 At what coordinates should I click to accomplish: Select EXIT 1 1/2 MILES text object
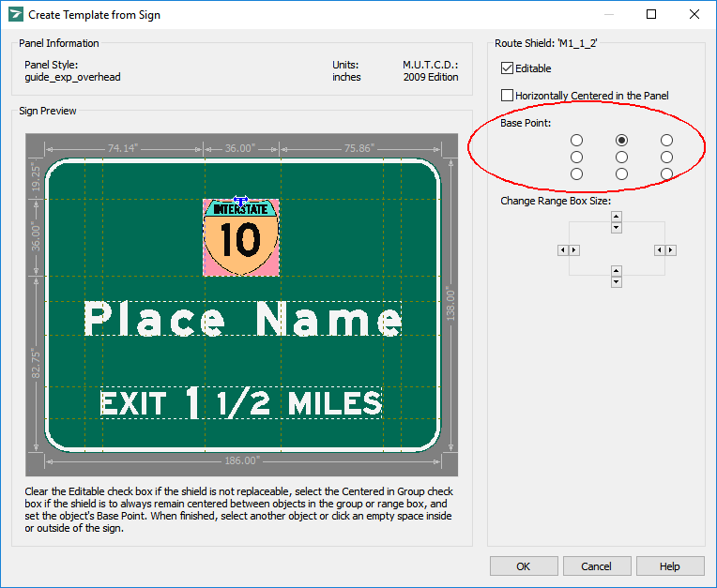[x=241, y=402]
